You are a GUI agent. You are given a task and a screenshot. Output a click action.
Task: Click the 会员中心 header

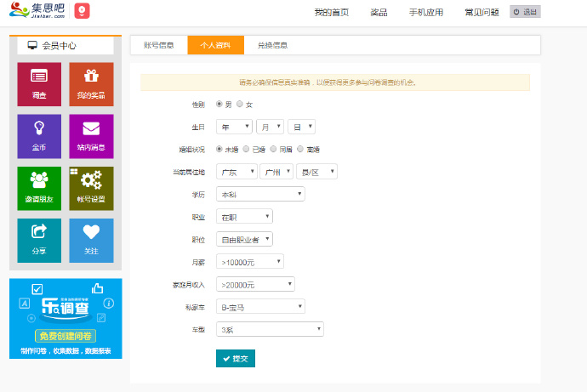coord(66,45)
